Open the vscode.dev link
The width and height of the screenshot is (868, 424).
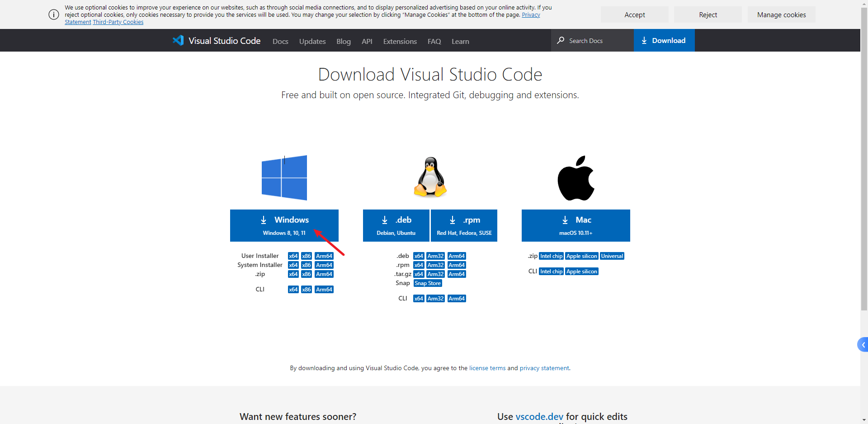click(539, 416)
